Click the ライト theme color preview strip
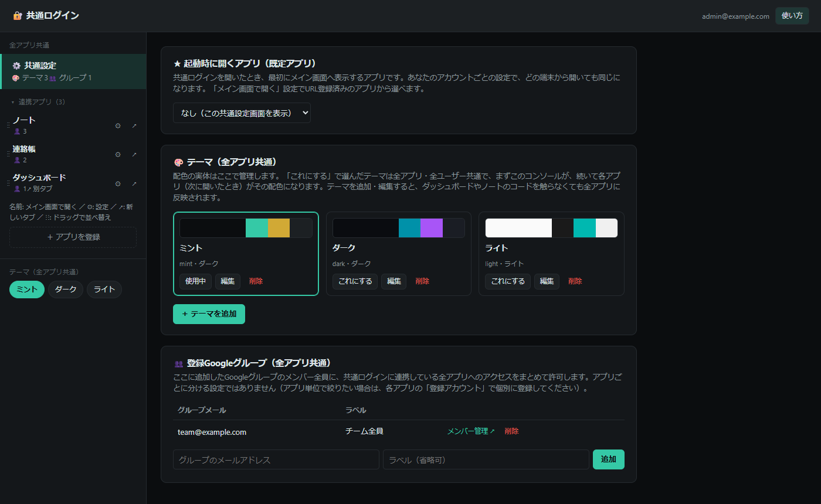Viewport: 821px width, 504px height. (552, 228)
